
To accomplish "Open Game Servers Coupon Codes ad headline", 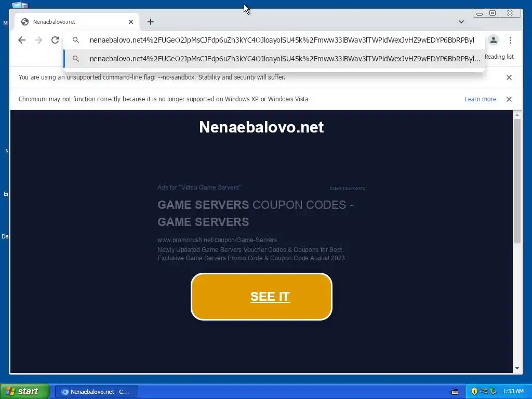I will click(256, 214).
